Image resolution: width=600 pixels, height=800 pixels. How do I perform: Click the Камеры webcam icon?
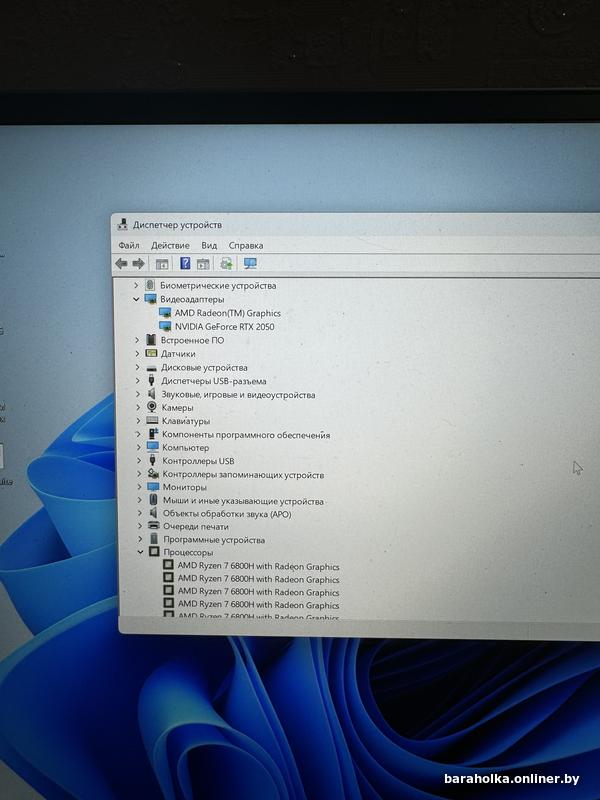(152, 407)
